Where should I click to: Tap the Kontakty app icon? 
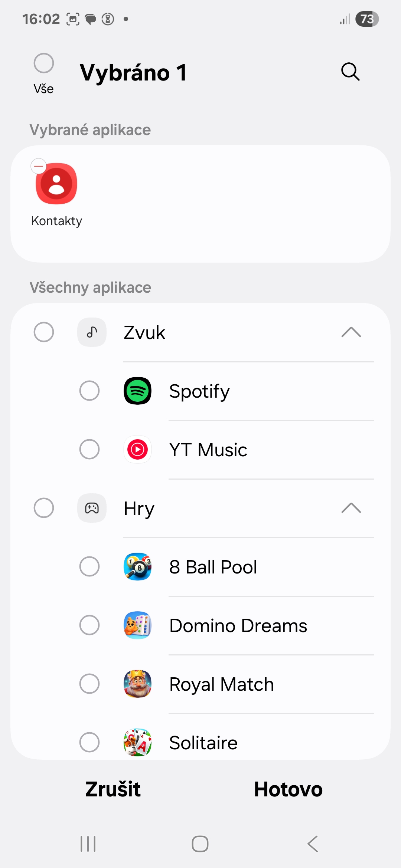56,184
